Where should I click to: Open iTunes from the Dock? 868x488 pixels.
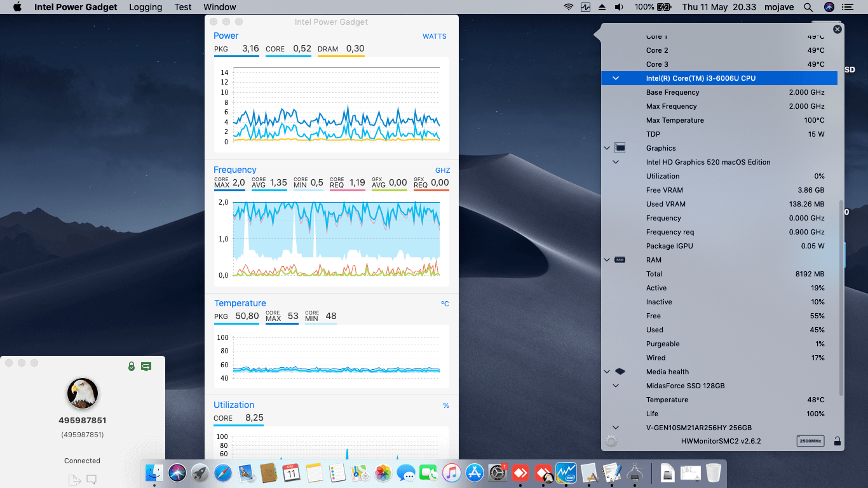(452, 473)
